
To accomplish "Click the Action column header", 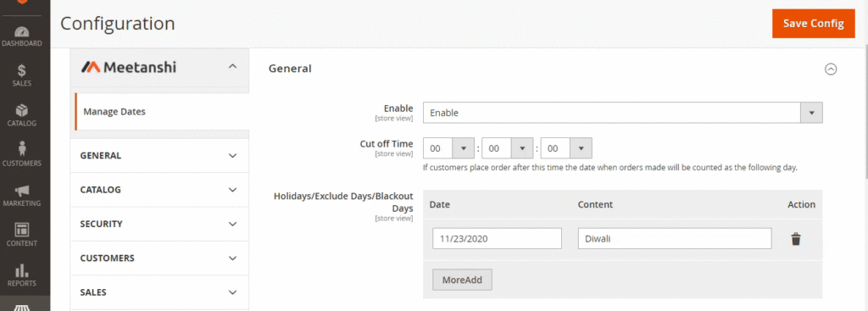I will (x=802, y=205).
